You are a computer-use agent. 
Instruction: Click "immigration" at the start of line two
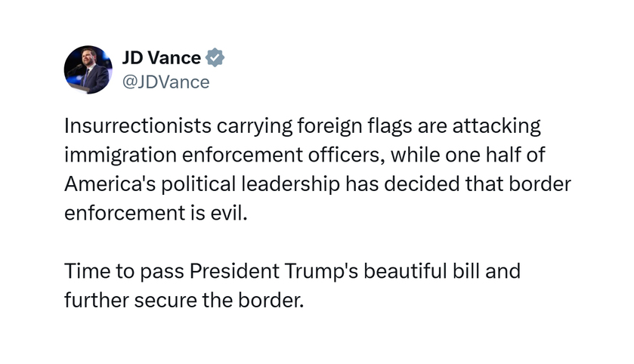pos(120,156)
